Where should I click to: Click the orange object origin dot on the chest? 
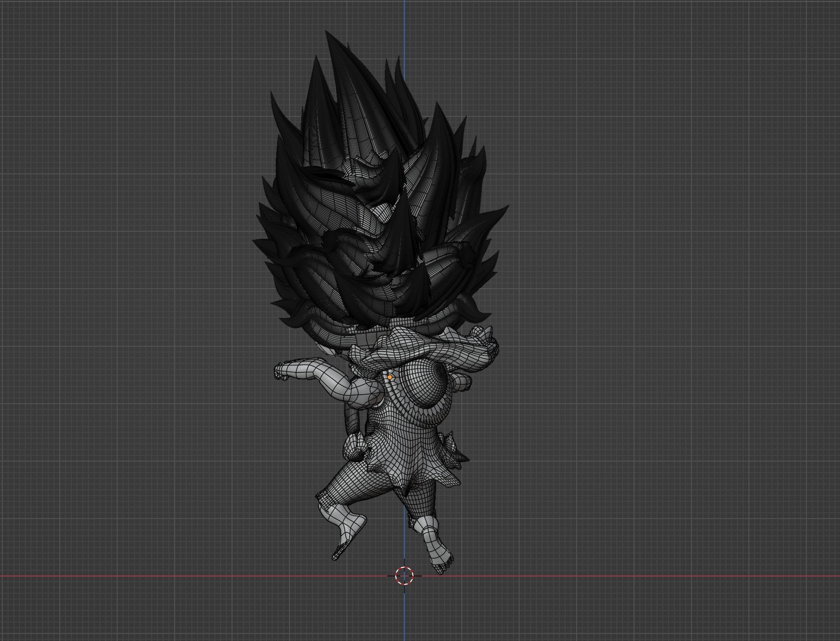(390, 377)
